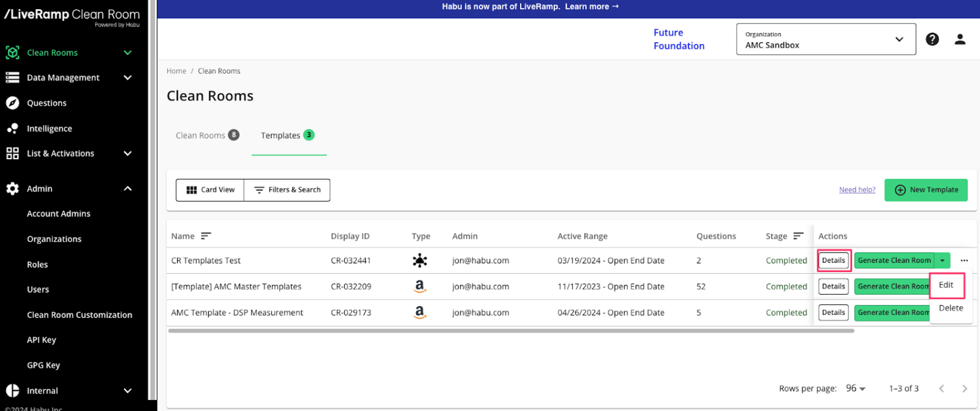Screen dimensions: 980x411
Task: Open Filters & Search panel
Action: click(x=287, y=190)
